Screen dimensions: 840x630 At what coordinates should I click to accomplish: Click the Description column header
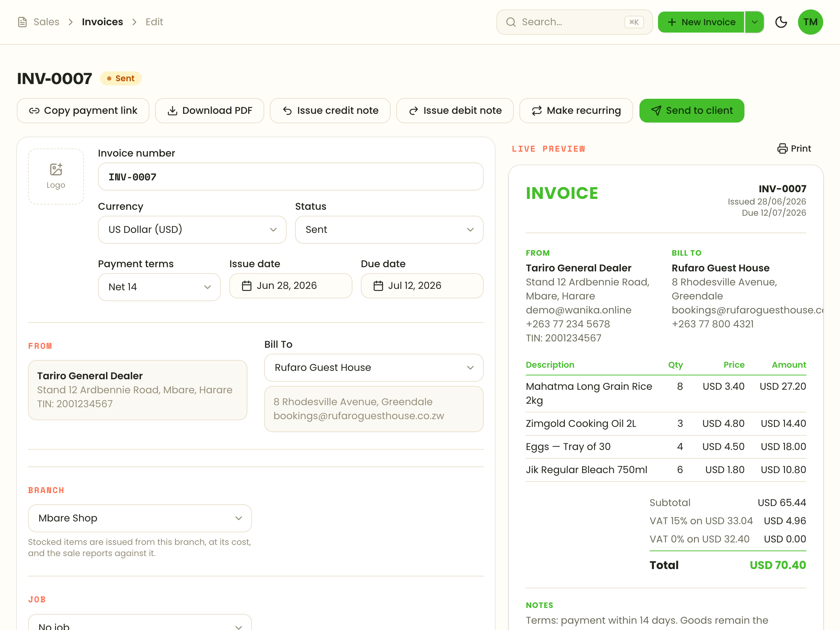point(550,365)
